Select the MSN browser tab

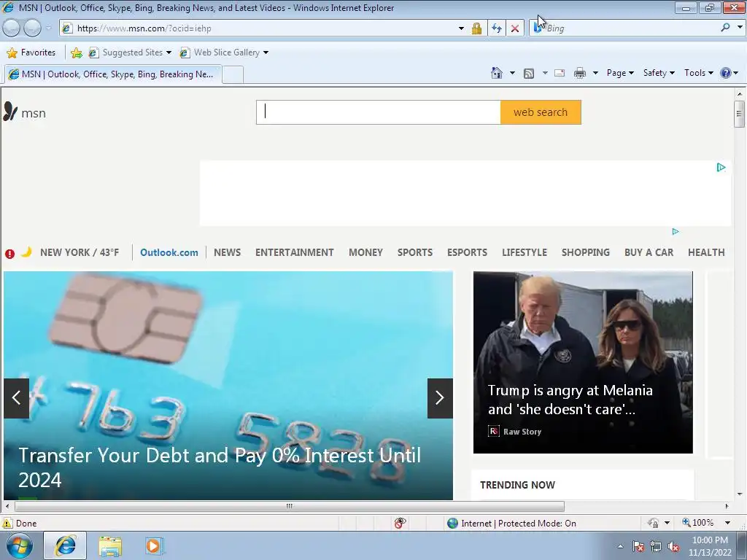[112, 74]
